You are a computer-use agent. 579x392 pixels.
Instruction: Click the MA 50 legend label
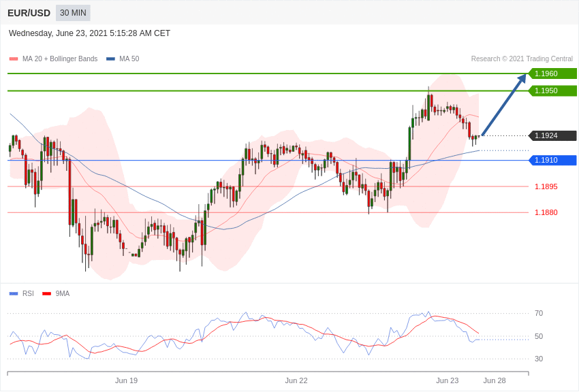[129, 59]
